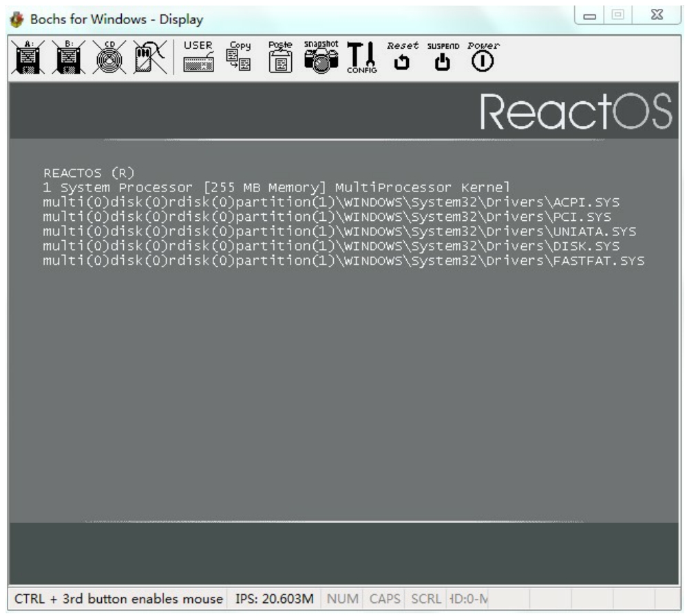Open the CONFIG tools icon
This screenshot has height=616, width=687.
click(362, 57)
